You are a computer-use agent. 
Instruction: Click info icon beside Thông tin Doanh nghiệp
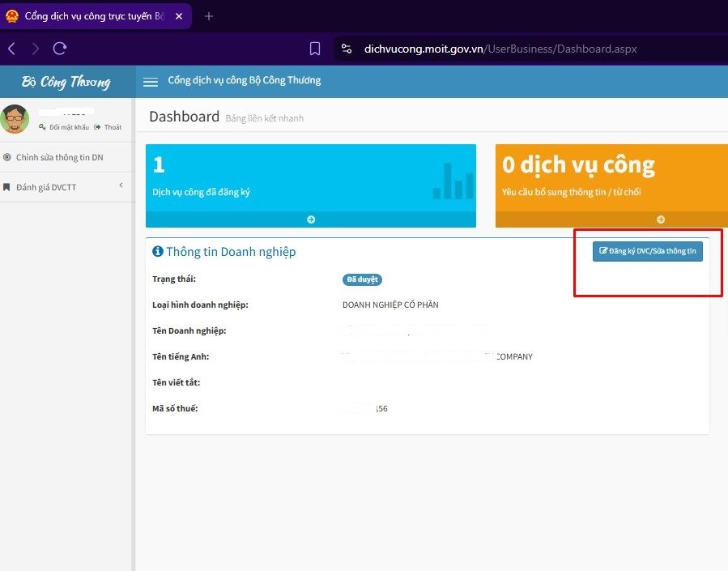158,252
